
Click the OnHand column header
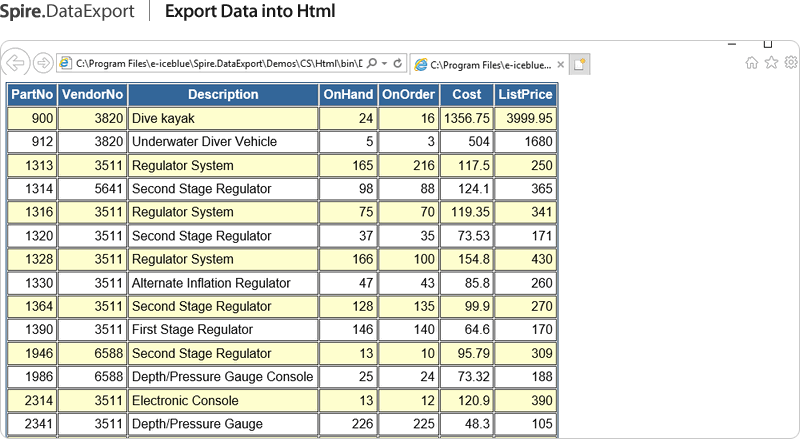[x=348, y=94]
